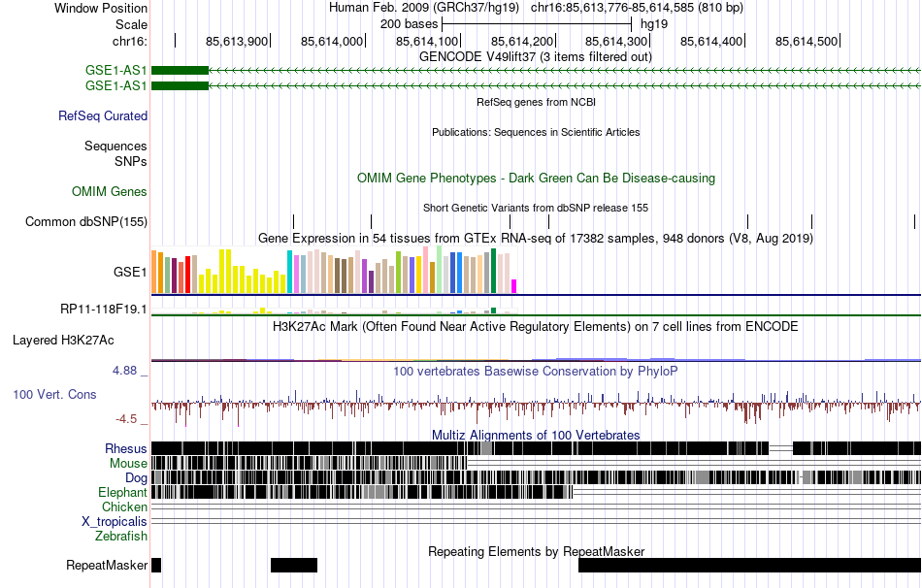
Task: Click the upper GSE1-AS1 transcript label
Action: 115,71
